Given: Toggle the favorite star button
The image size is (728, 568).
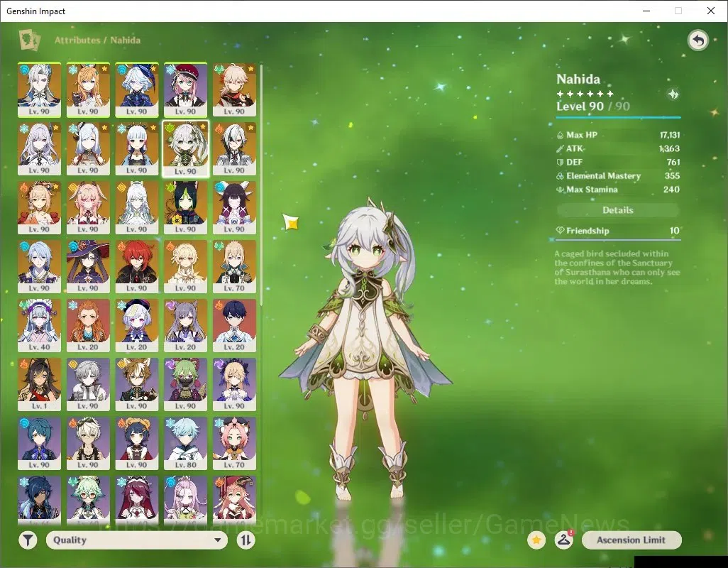Looking at the screenshot, I should pyautogui.click(x=536, y=540).
